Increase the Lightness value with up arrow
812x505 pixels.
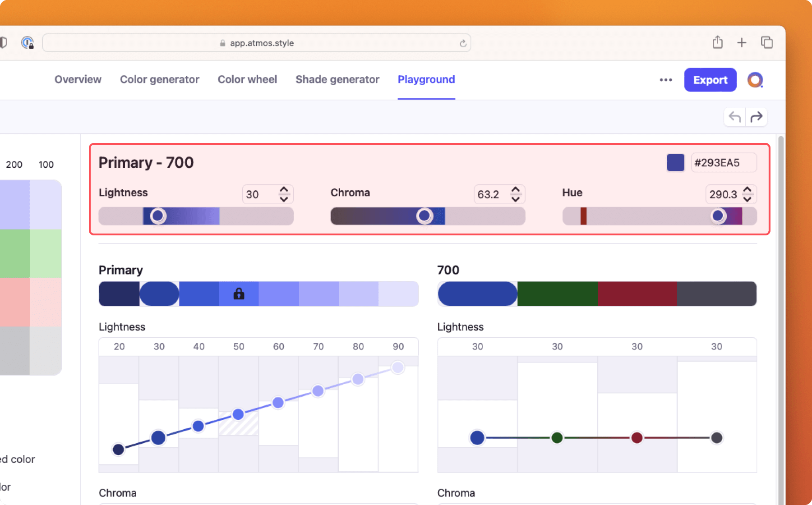pyautogui.click(x=284, y=190)
